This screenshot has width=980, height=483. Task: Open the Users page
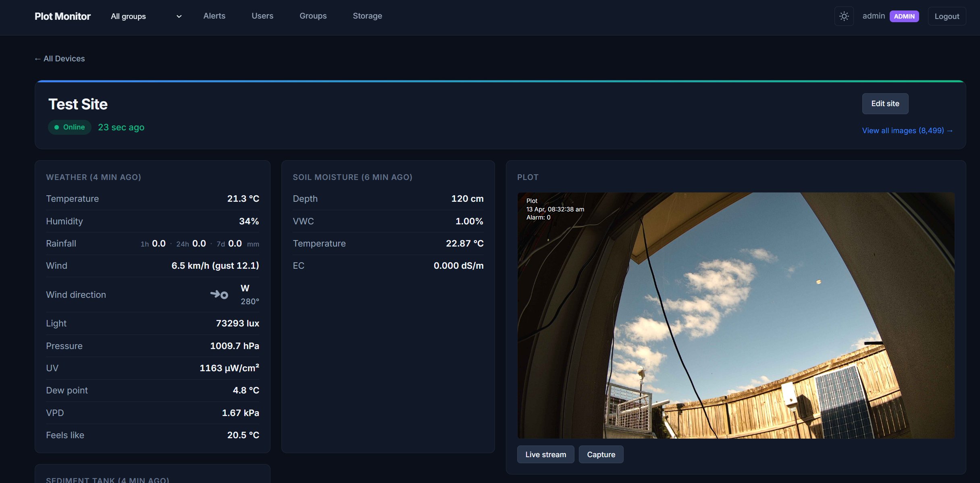pos(262,16)
